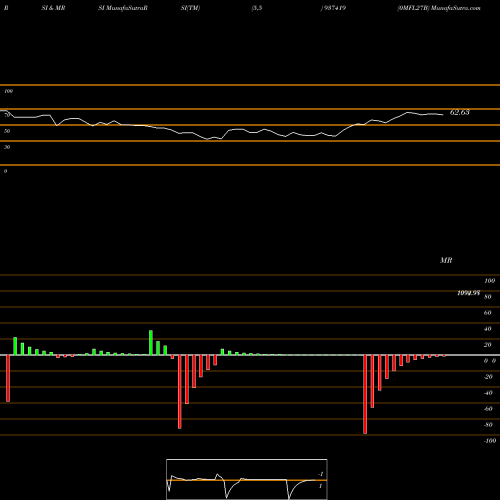Screen dimensions: 500x500
Task: Click the 20 label on MR axis
Action: click(488, 345)
